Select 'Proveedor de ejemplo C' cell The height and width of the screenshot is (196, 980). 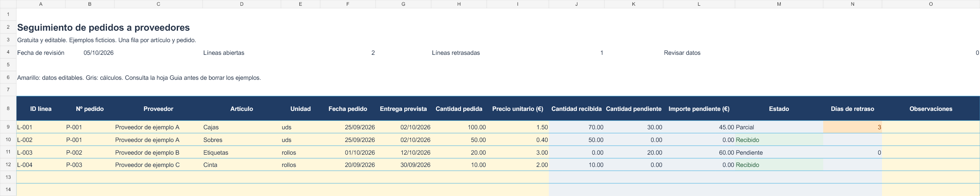tap(158, 165)
